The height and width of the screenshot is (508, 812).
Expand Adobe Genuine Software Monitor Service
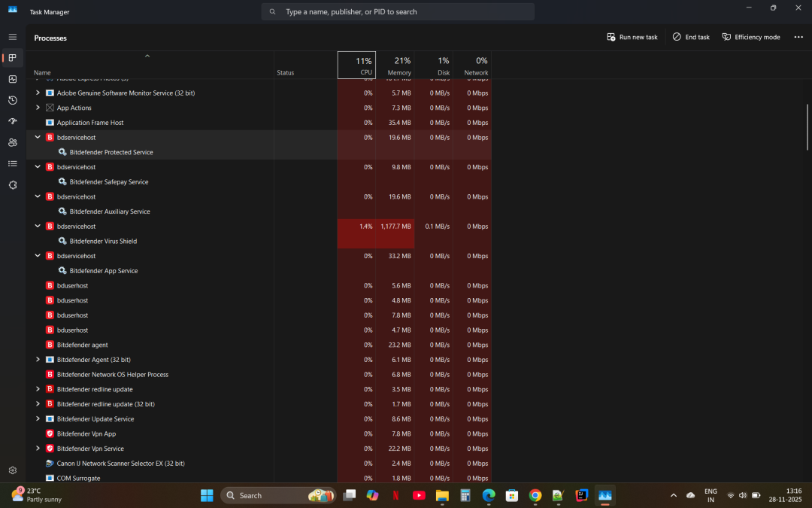click(38, 93)
